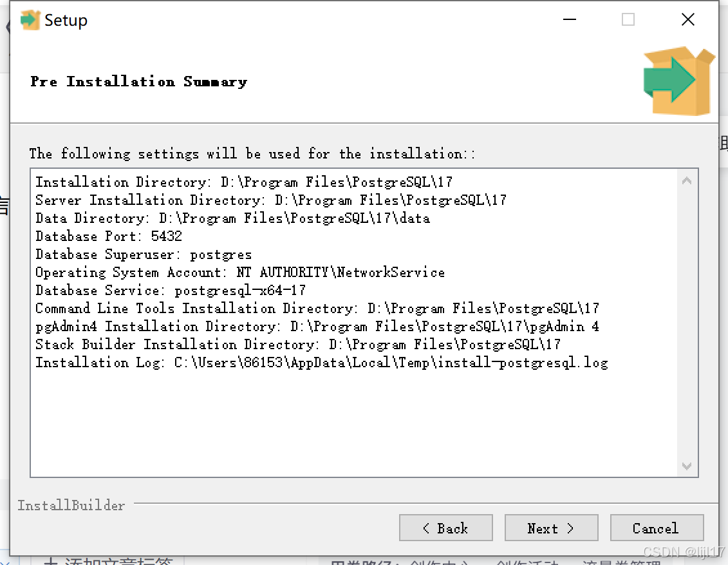Image resolution: width=728 pixels, height=565 pixels.
Task: Click the 'Stack Builder Installation Directory' line
Action: tap(298, 344)
